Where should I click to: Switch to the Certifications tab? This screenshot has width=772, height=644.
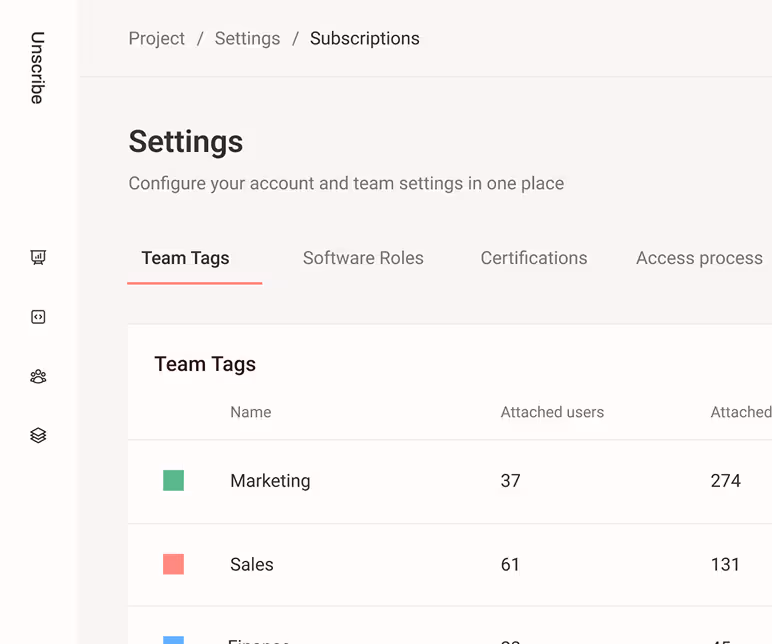click(x=534, y=258)
